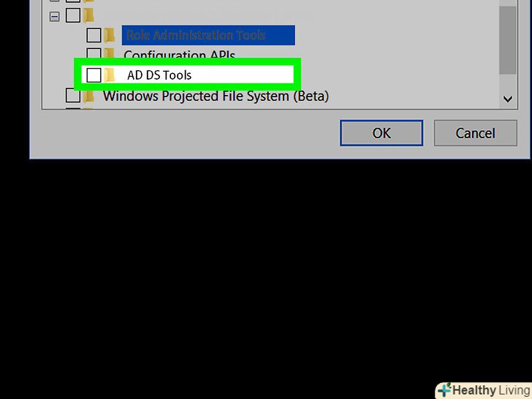Select the Configuration APIs item label
This screenshot has width=532, height=399.
180,54
